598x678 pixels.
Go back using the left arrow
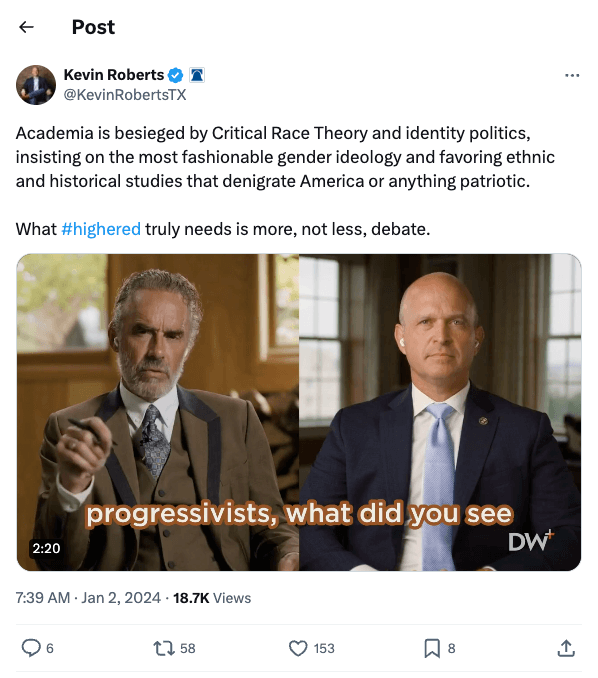(26, 27)
